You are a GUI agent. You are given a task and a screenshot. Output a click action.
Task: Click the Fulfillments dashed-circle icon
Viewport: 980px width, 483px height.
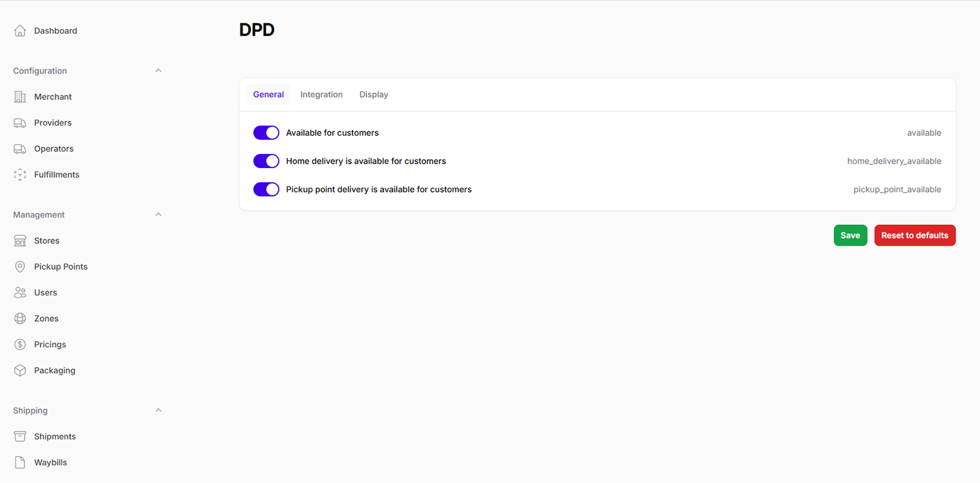[x=20, y=175]
